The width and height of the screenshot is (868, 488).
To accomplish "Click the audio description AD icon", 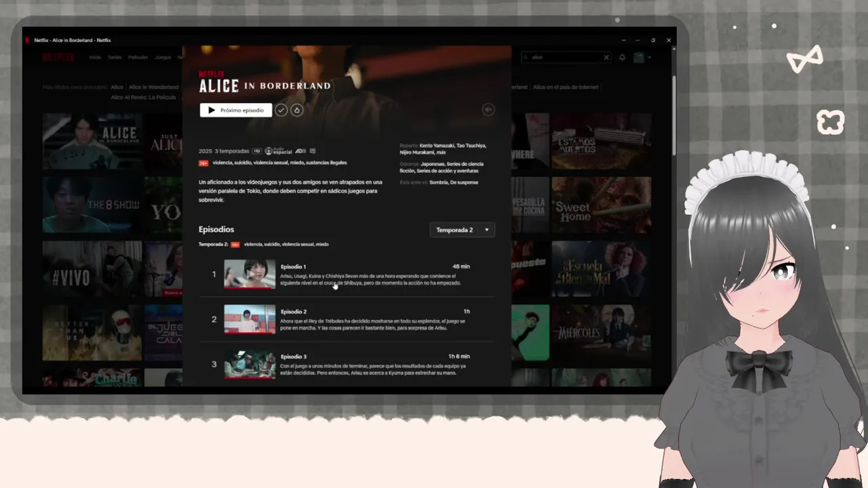I will [x=300, y=151].
